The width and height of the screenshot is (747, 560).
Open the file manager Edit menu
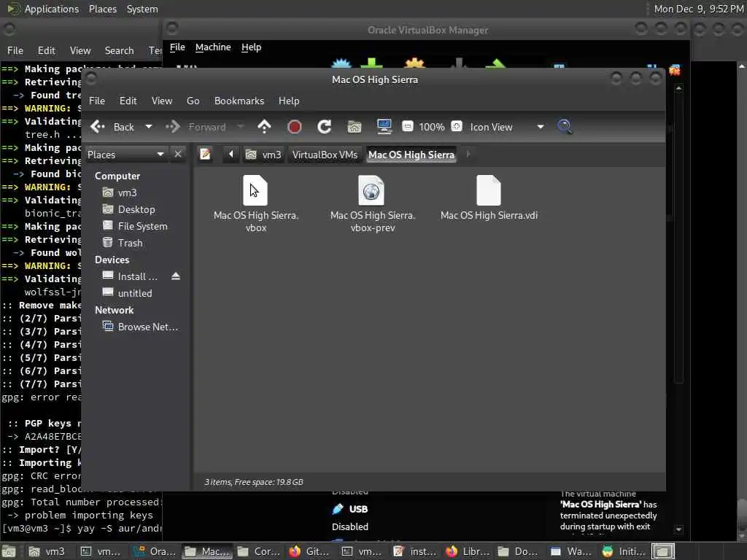(x=128, y=101)
